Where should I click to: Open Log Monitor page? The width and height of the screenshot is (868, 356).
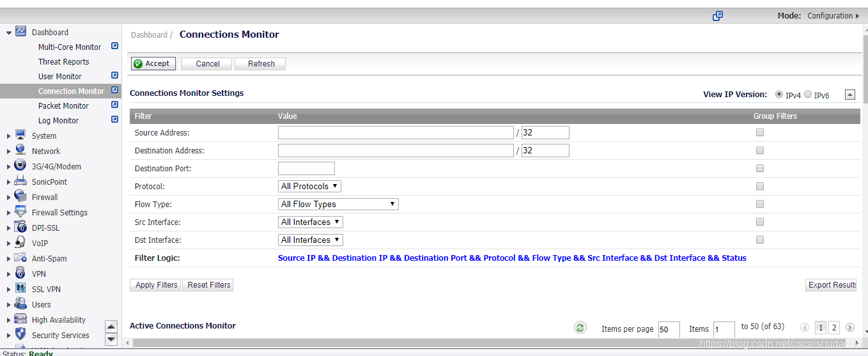[58, 120]
